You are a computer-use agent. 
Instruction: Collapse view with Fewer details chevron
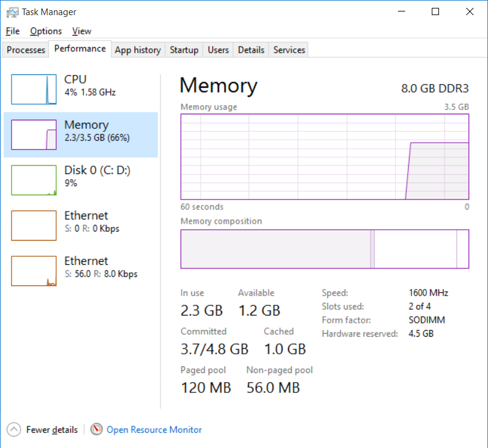point(14,430)
